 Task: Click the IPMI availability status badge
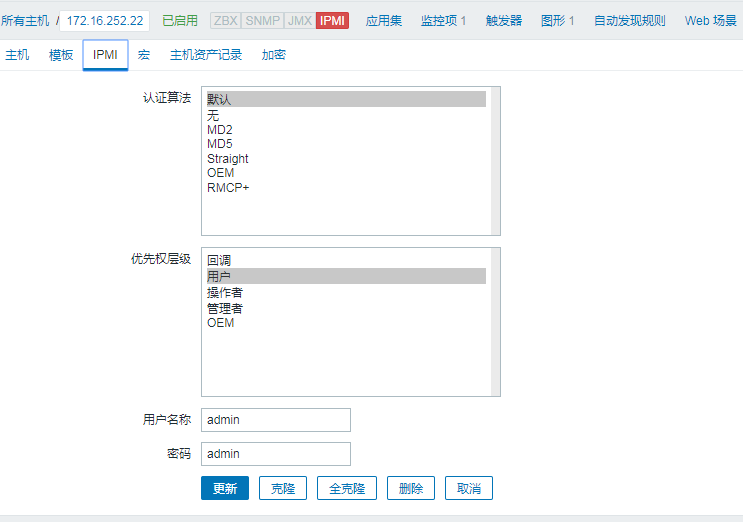332,20
